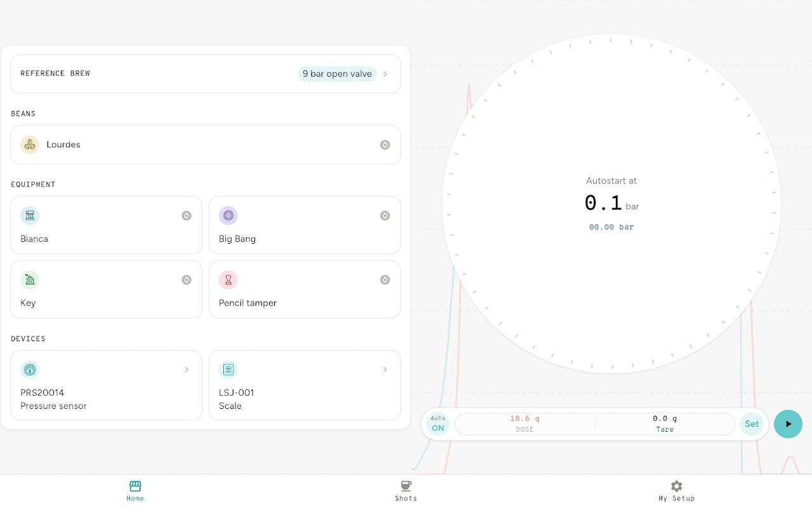Image resolution: width=812 pixels, height=508 pixels.
Task: Click the Bianca espresso machine icon
Action: coord(30,216)
